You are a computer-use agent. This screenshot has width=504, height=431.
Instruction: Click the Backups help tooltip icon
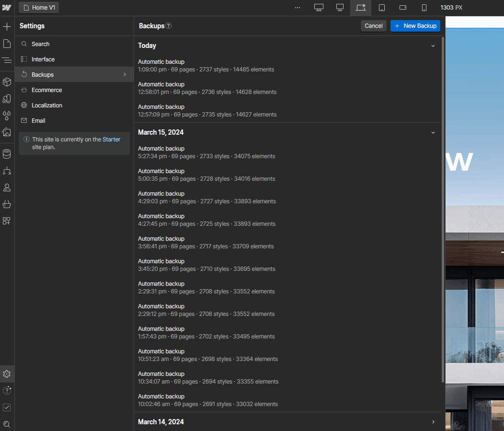click(x=168, y=26)
